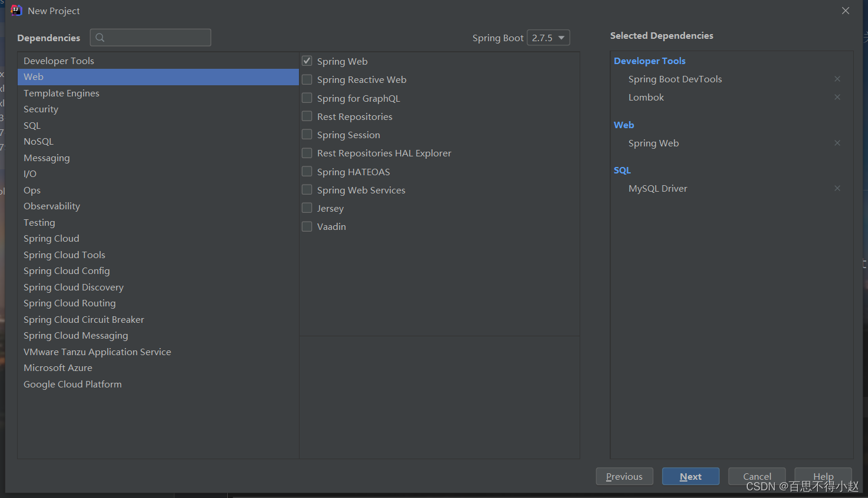Open the Spring Boot version dropdown
Viewport: 868px width, 498px height.
(x=548, y=38)
